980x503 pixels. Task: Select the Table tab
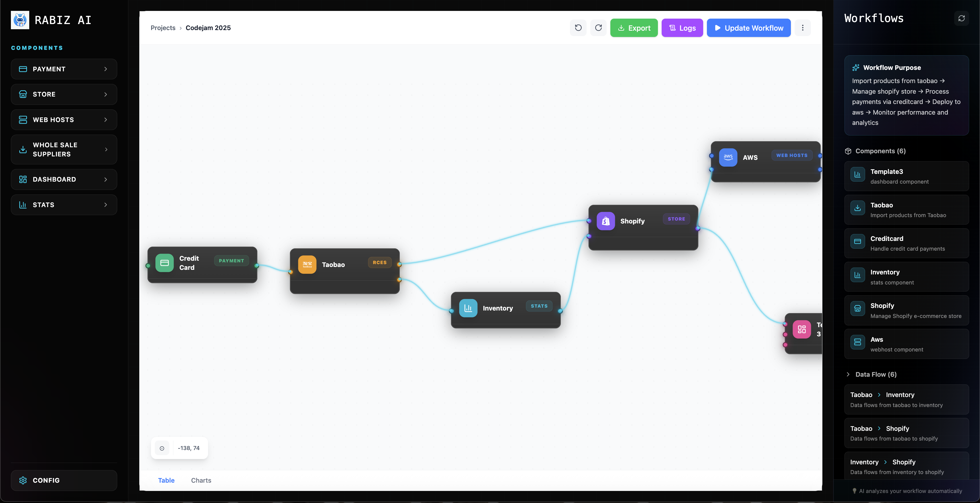(x=166, y=480)
